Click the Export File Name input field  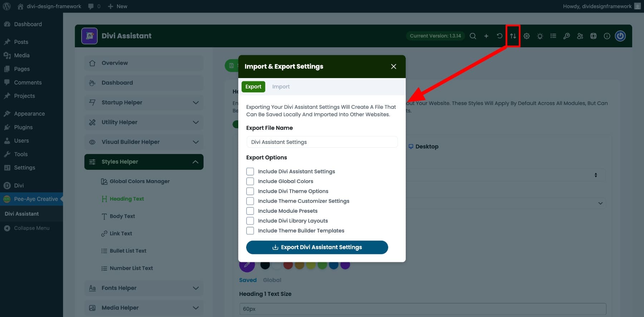coord(322,142)
